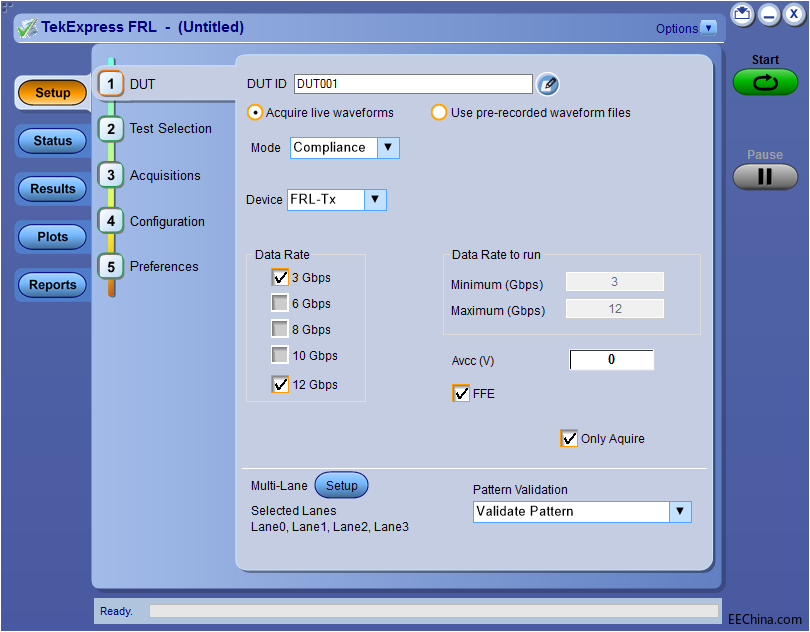
Task: Select Acquire live waveforms radio button
Action: click(255, 113)
